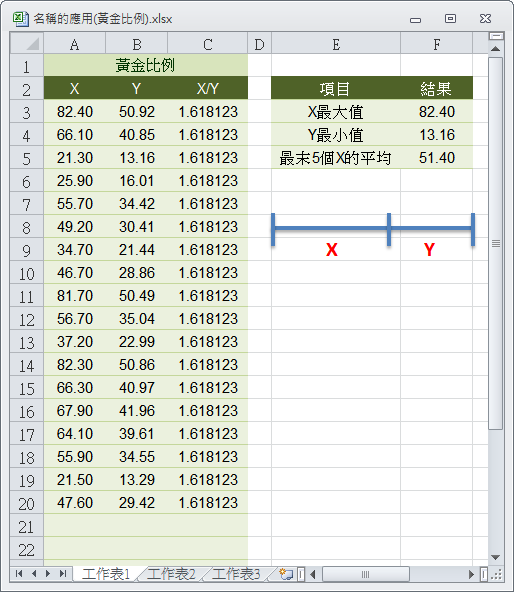The height and width of the screenshot is (592, 514).
Task: Select column D header
Action: coord(259,44)
